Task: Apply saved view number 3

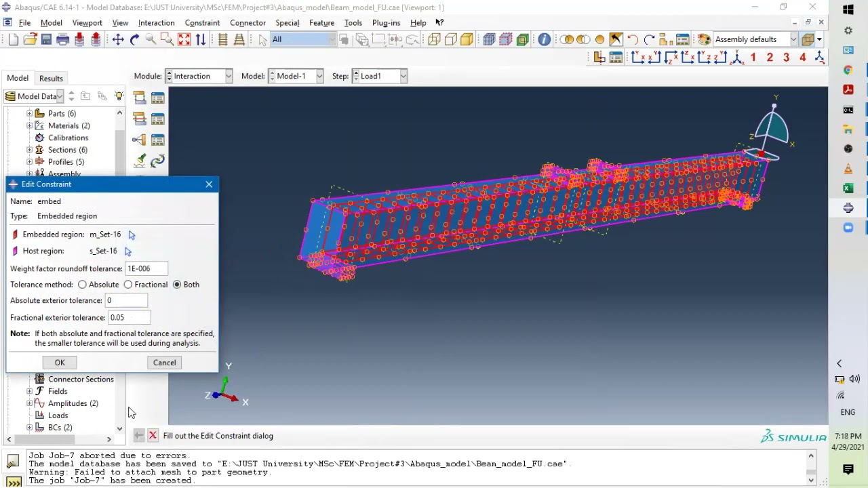Action: [x=786, y=58]
